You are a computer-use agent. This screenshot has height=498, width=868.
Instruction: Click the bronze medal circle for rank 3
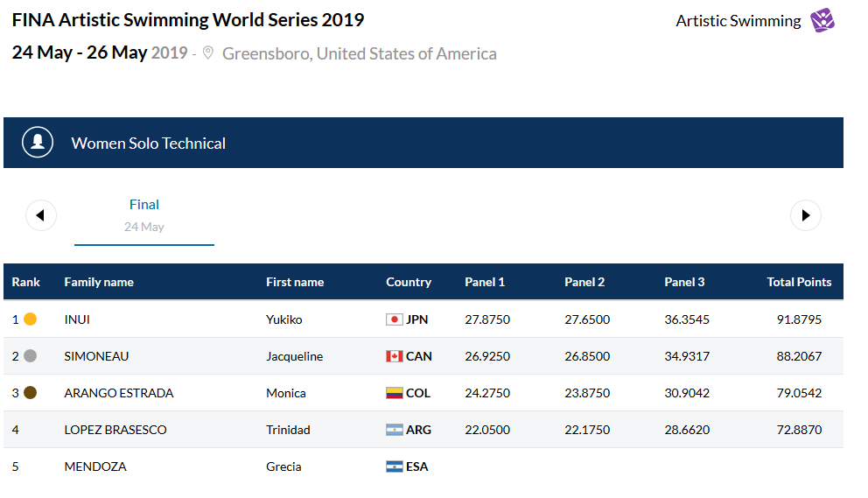coord(30,393)
